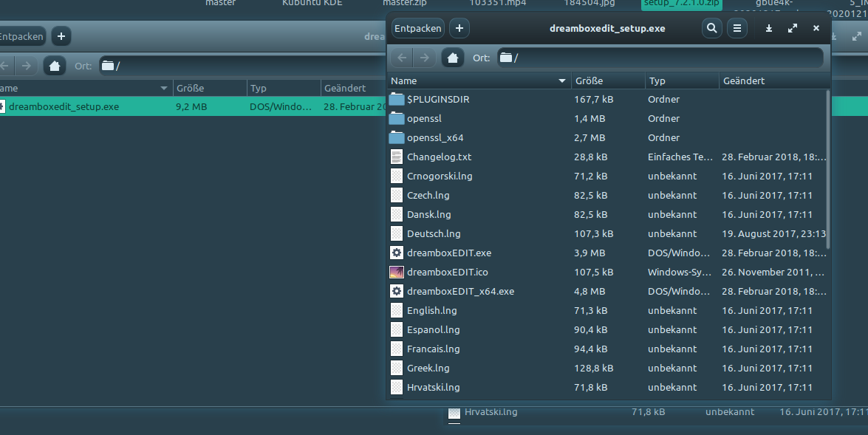
Task: Sort by Typ in background window
Action: click(x=284, y=89)
